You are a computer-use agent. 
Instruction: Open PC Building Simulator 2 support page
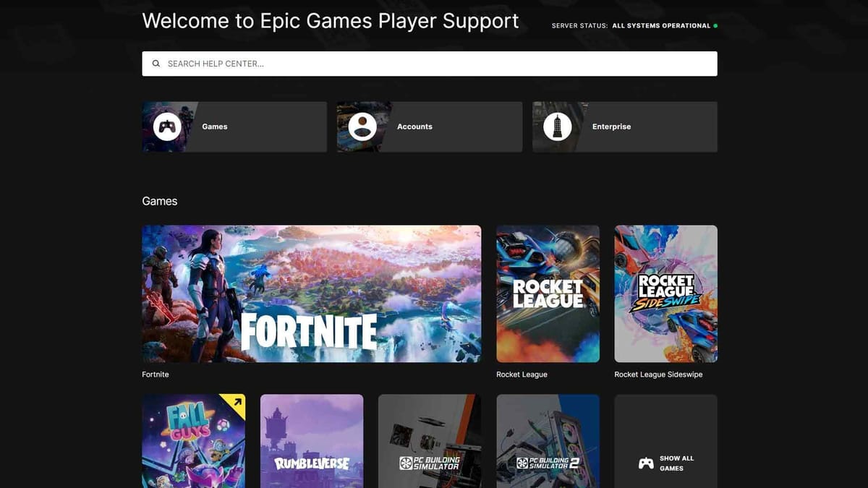pos(548,445)
